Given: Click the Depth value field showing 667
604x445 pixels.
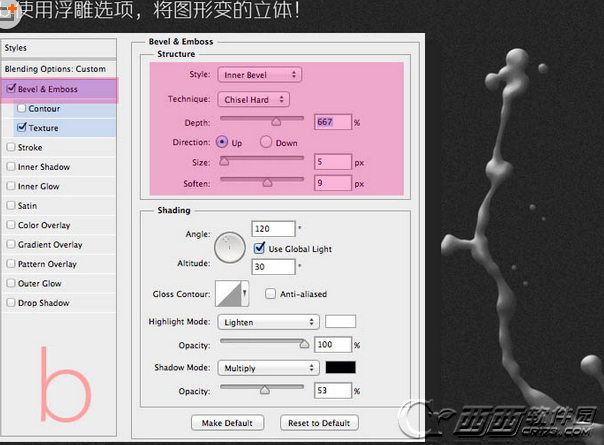Looking at the screenshot, I should [x=333, y=122].
